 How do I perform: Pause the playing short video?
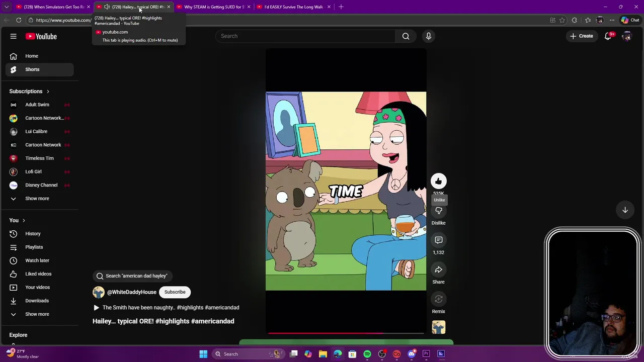click(x=346, y=191)
